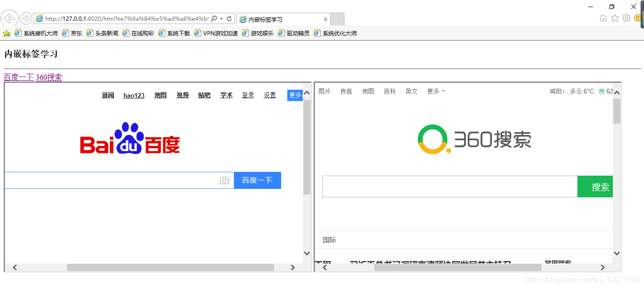Viewport: 644px width, 288px height.
Task: Open the address bar dropdown arrow
Action: (221, 19)
